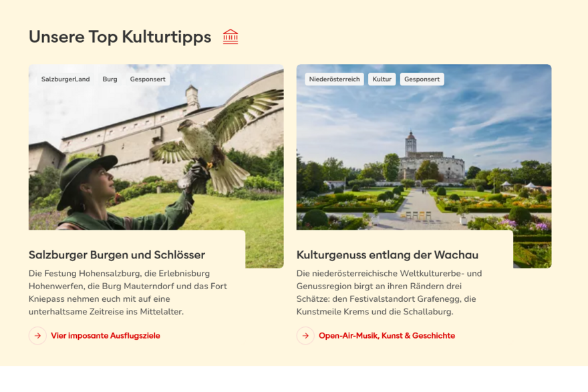Click the Gesponsert tag on falcon image
Image resolution: width=588 pixels, height=392 pixels.
(148, 79)
